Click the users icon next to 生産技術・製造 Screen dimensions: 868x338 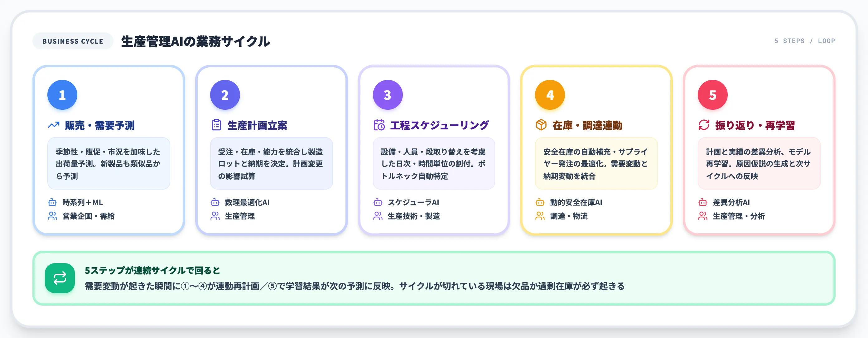[378, 216]
